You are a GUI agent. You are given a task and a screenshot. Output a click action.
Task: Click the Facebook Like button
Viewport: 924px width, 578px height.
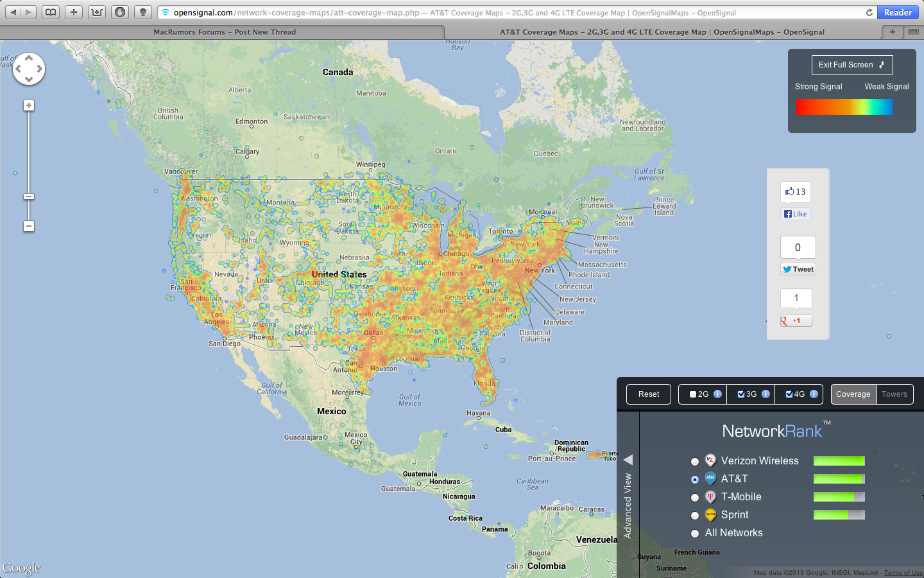796,214
